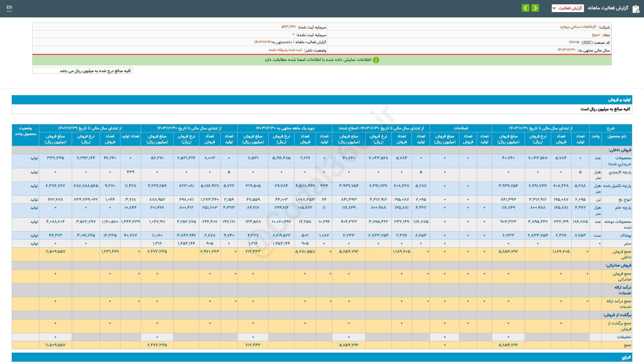Viewport: 644px width, 362px height.
Task: Click the total cell '۶,۹۷۰,۲۶۳'
Action: tap(210, 251)
